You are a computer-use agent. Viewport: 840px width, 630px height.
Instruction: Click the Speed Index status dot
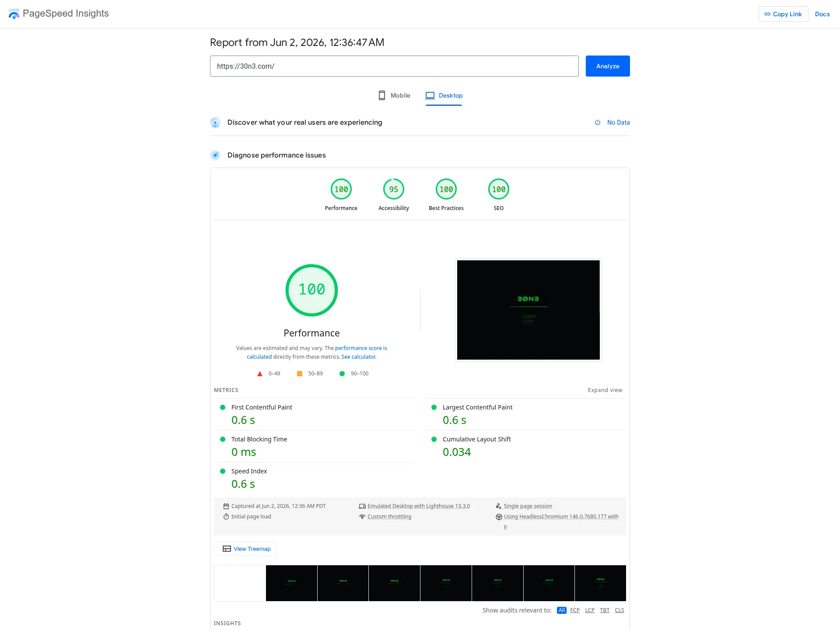[x=223, y=471]
